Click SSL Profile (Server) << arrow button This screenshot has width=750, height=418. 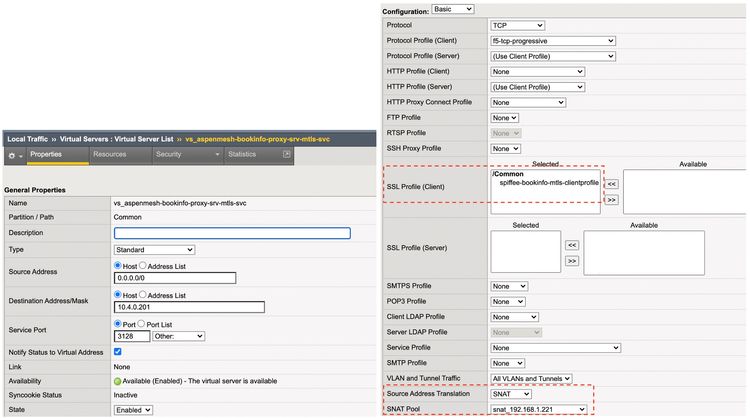point(572,244)
